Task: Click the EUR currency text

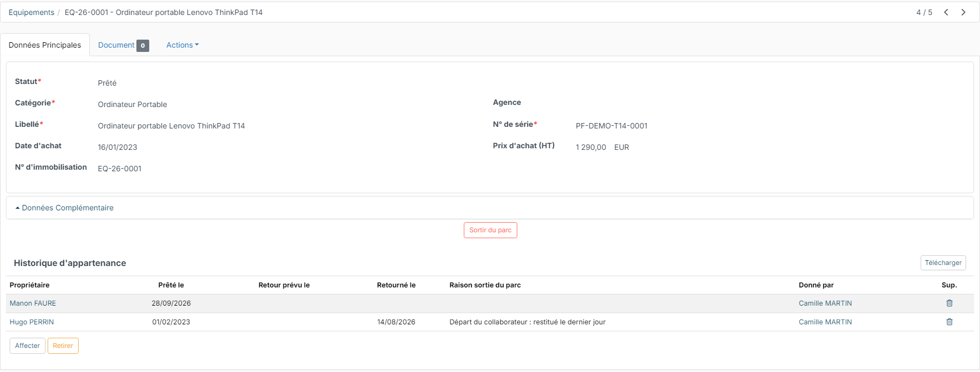Action: [621, 147]
